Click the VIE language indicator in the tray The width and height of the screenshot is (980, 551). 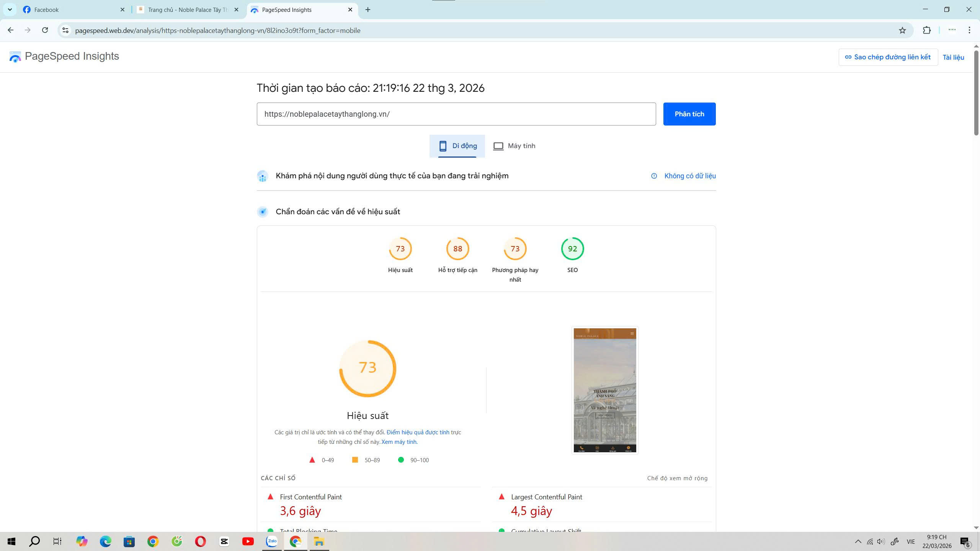pos(911,541)
